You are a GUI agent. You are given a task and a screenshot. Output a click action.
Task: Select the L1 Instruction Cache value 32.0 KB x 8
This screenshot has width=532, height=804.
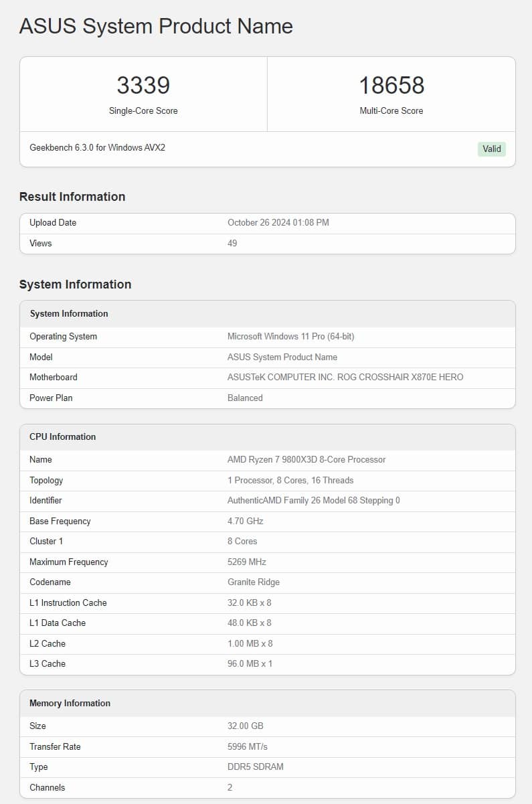click(x=250, y=602)
